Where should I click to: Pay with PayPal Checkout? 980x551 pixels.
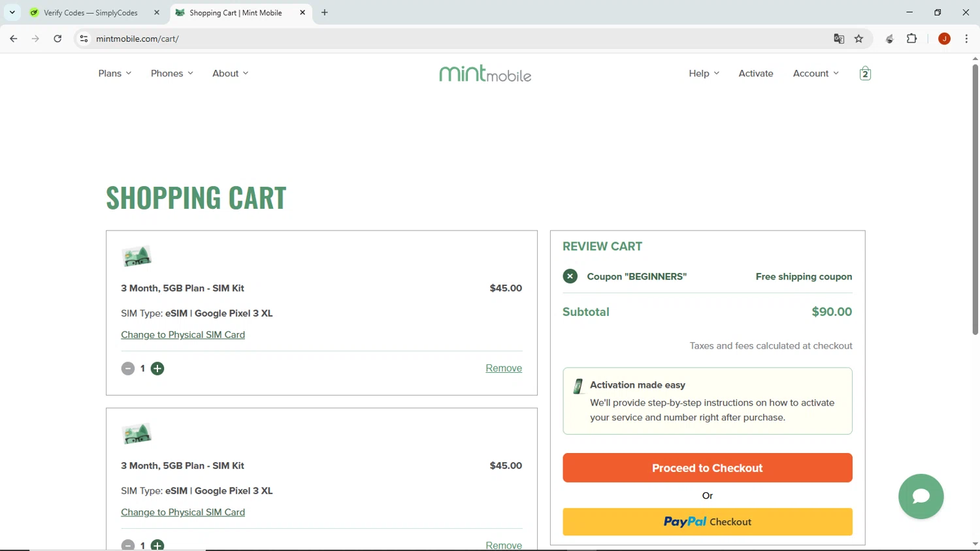coord(708,522)
